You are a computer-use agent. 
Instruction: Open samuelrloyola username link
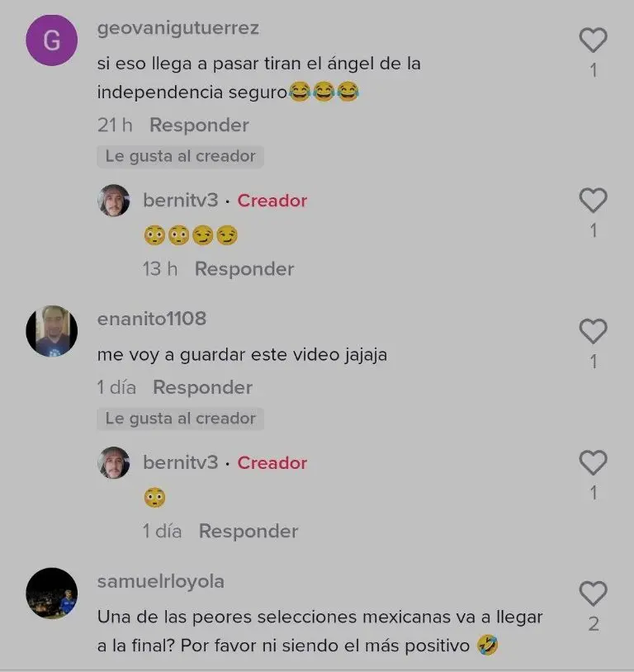click(x=161, y=581)
